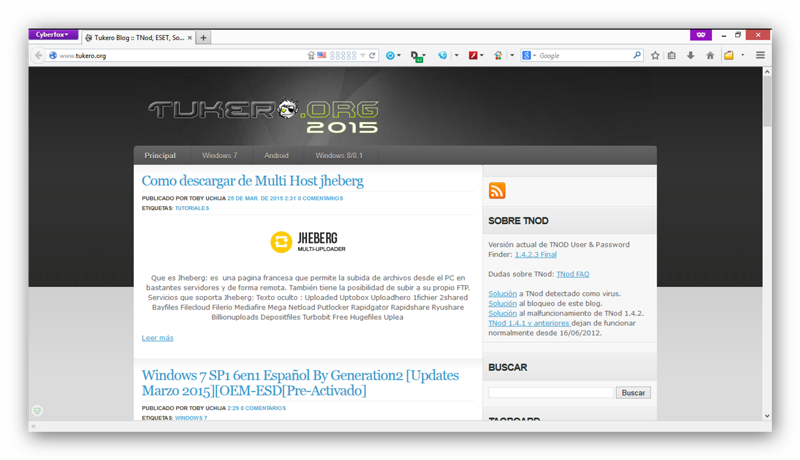Click the house icon in address bar
Viewport: 800px width, 460px height.
coord(311,56)
